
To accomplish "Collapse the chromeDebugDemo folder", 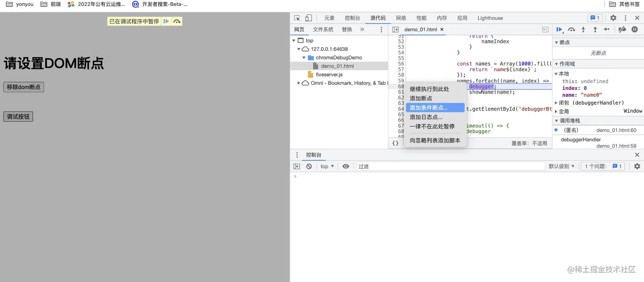I will pyautogui.click(x=304, y=57).
